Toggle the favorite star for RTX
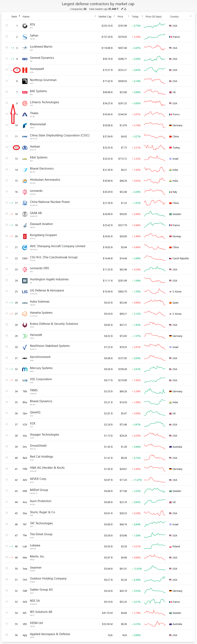This screenshot has width=197, height=644. (x=7, y=25)
